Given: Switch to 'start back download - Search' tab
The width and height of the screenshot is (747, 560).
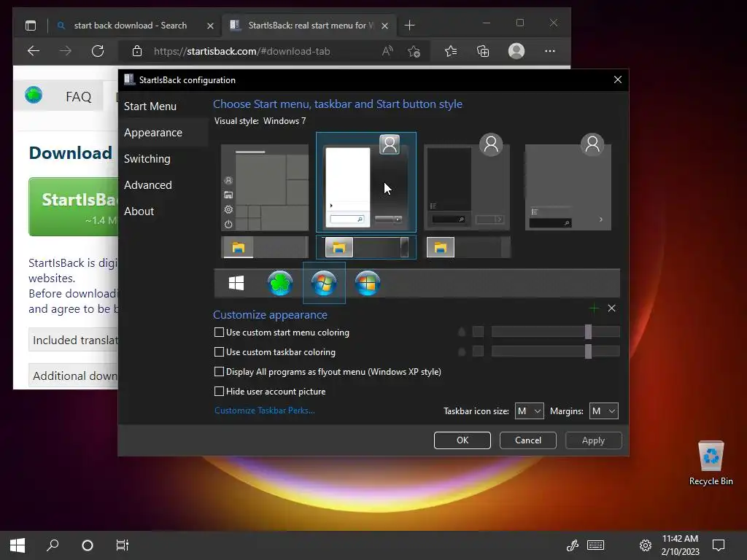Looking at the screenshot, I should pyautogui.click(x=130, y=26).
